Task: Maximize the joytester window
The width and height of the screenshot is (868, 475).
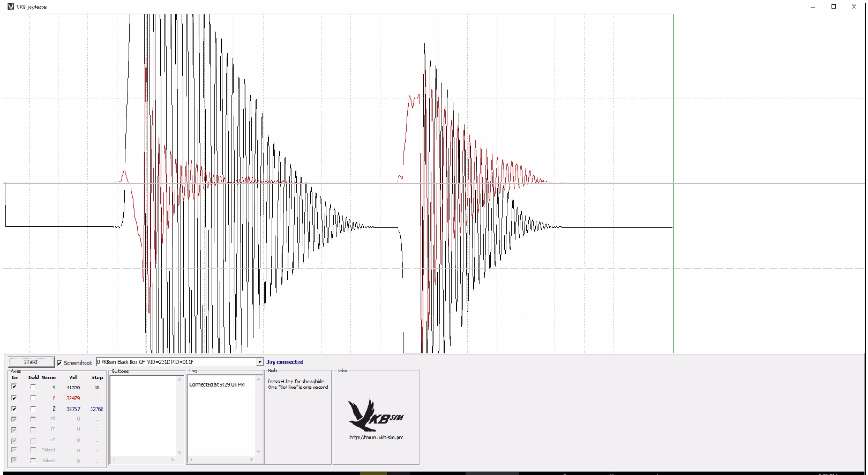Action: click(x=832, y=6)
